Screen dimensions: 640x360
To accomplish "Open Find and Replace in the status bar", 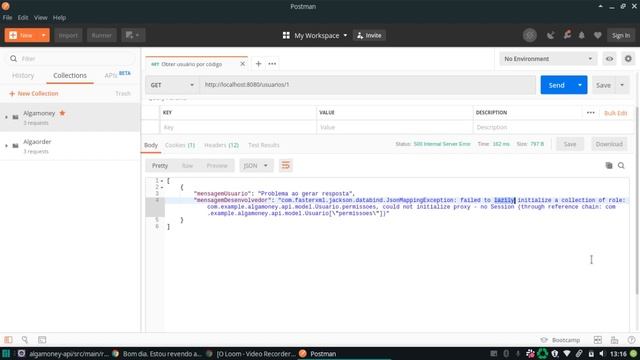I will click(25, 340).
